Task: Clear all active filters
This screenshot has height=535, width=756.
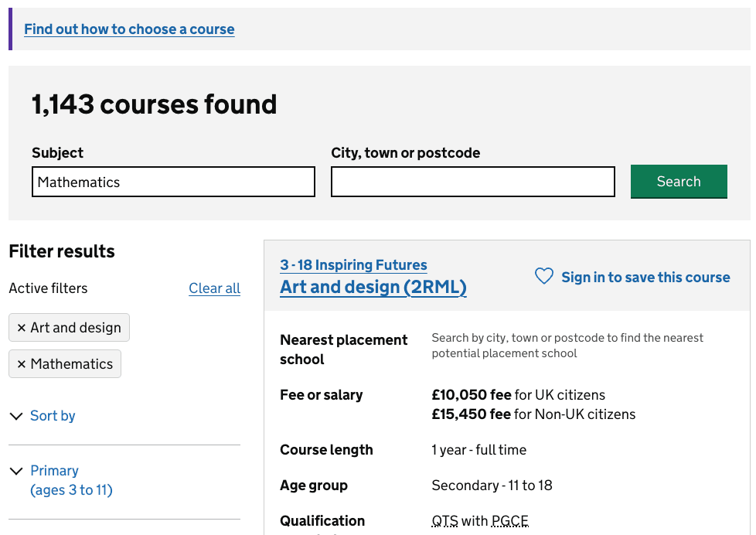Action: point(215,288)
